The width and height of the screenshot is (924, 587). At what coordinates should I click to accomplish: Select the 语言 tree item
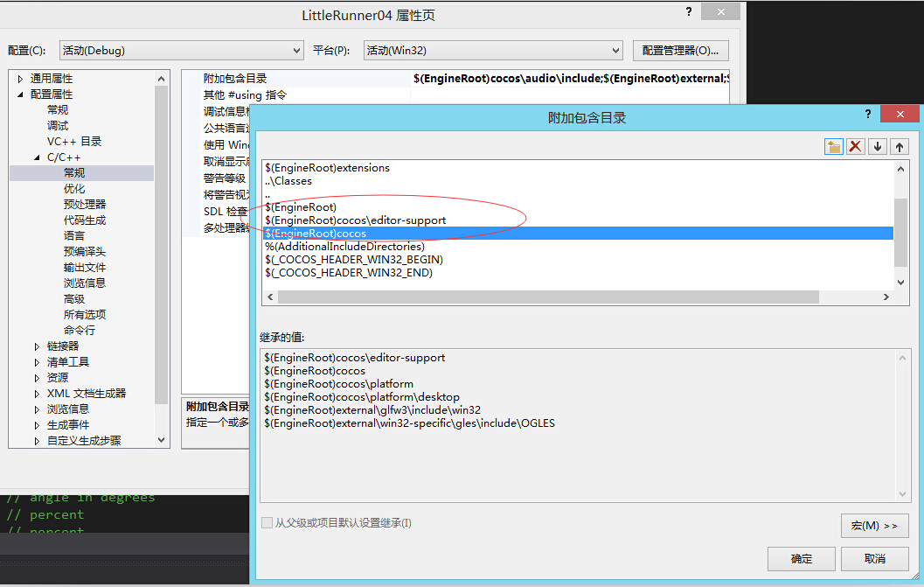74,236
